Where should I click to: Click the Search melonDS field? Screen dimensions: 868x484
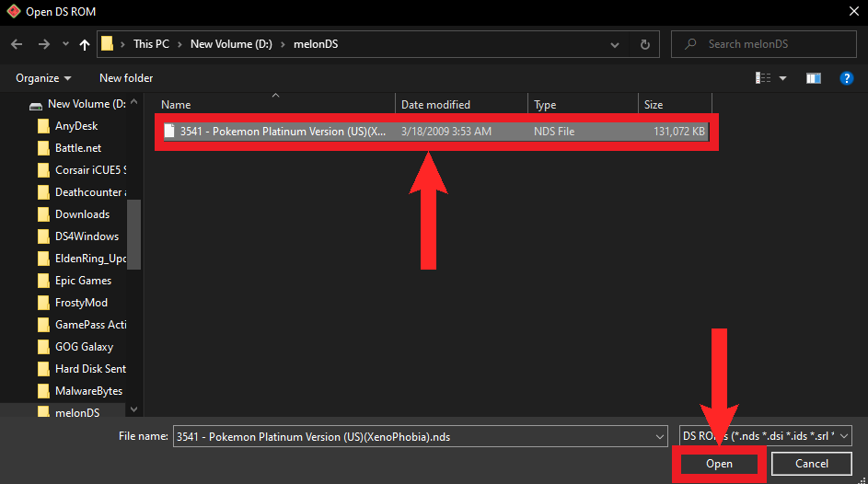(x=763, y=44)
